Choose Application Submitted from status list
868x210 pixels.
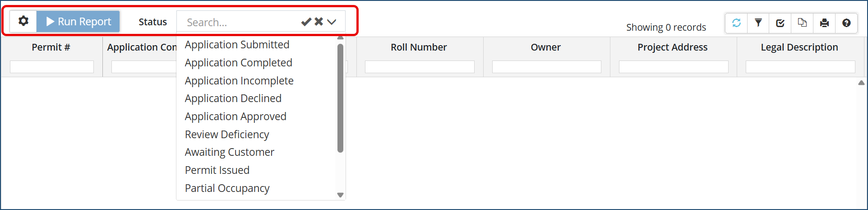(237, 45)
